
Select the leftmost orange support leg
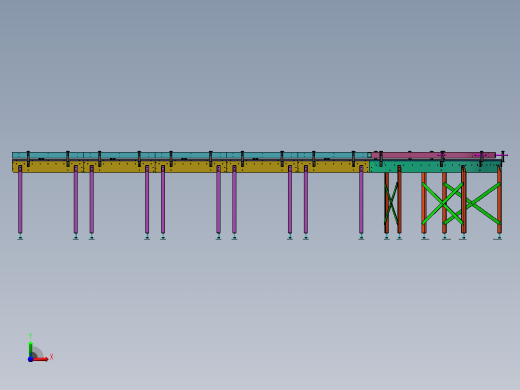click(387, 203)
